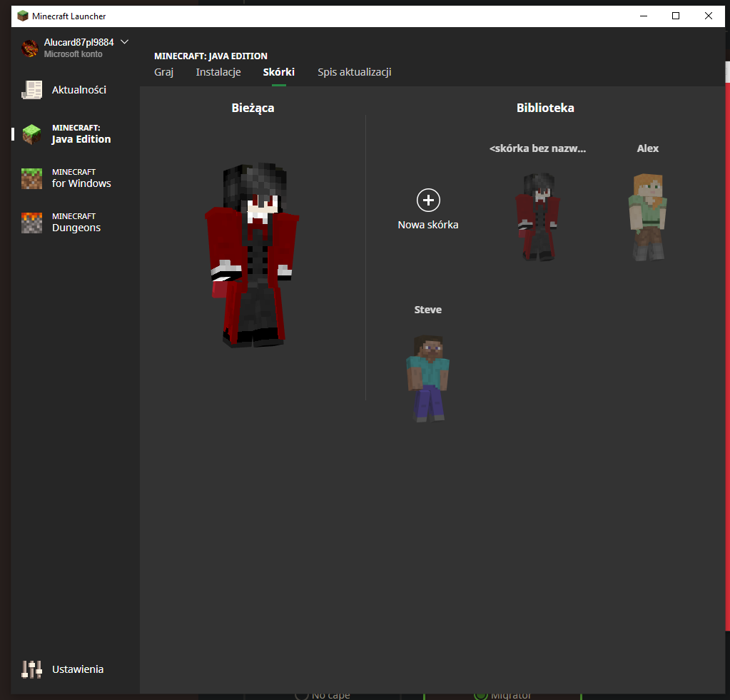Click the Aktualności newspaper icon
Viewport: 730px width, 700px height.
[32, 90]
